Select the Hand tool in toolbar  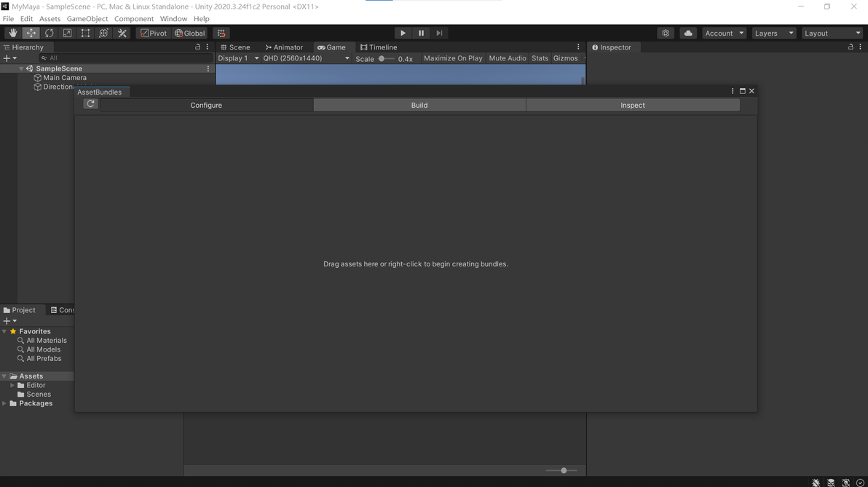point(12,33)
